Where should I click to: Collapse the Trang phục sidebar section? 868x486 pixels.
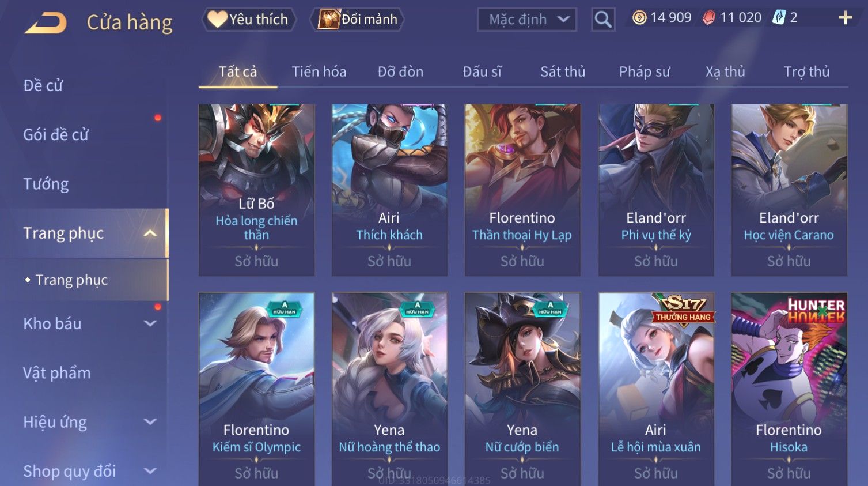point(150,233)
